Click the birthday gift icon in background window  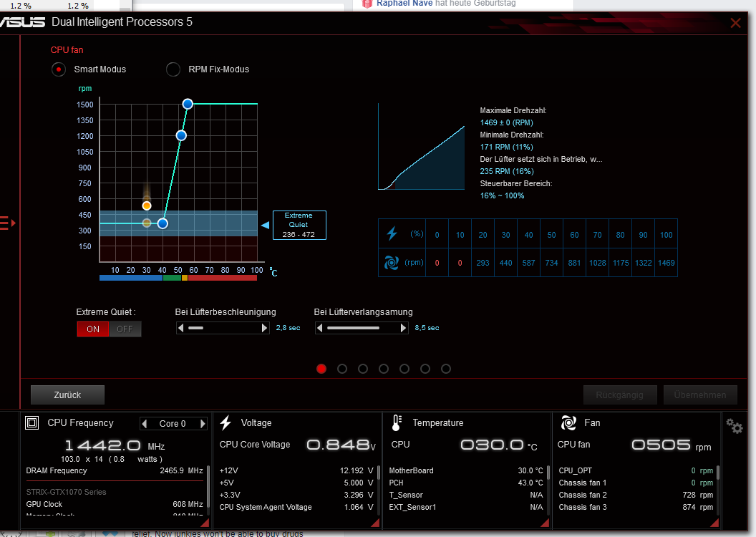pos(367,4)
